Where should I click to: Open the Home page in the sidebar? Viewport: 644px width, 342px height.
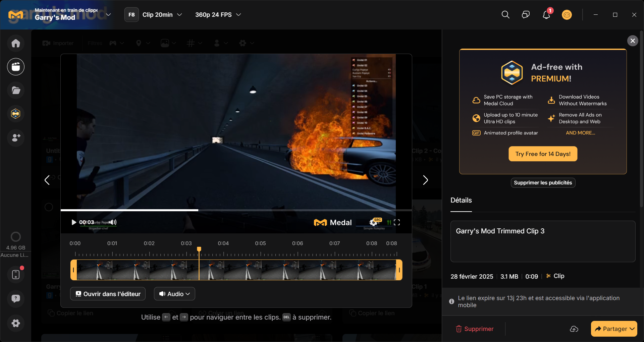click(x=16, y=43)
